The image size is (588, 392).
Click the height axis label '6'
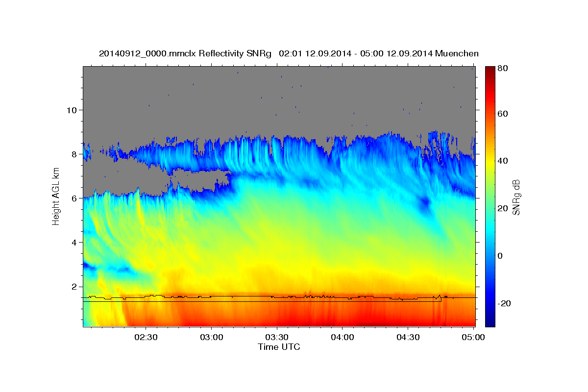[x=73, y=198]
